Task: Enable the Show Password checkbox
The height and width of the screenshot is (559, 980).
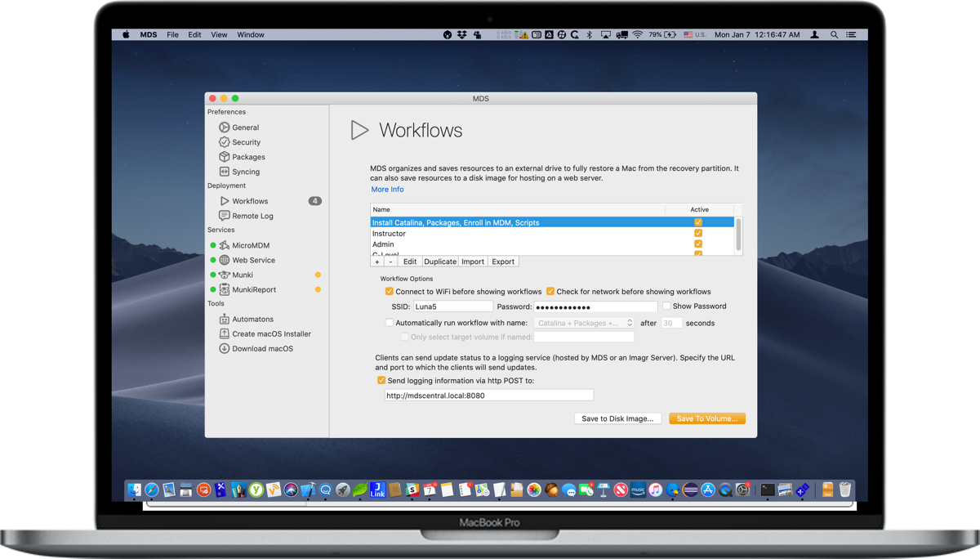Action: 666,306
